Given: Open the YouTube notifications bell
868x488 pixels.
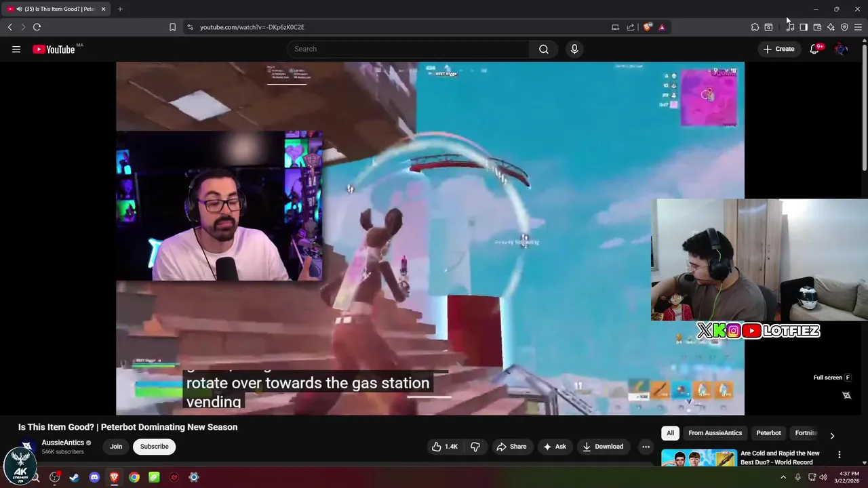Looking at the screenshot, I should [814, 49].
